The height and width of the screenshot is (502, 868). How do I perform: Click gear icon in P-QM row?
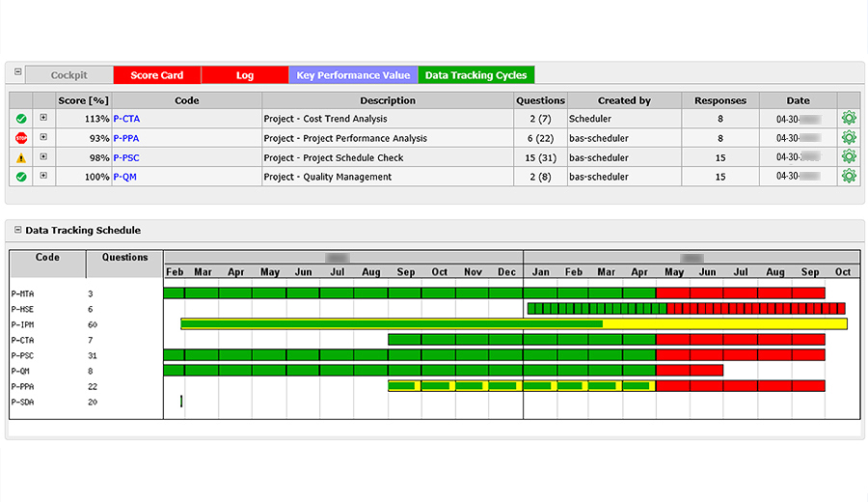click(x=849, y=177)
